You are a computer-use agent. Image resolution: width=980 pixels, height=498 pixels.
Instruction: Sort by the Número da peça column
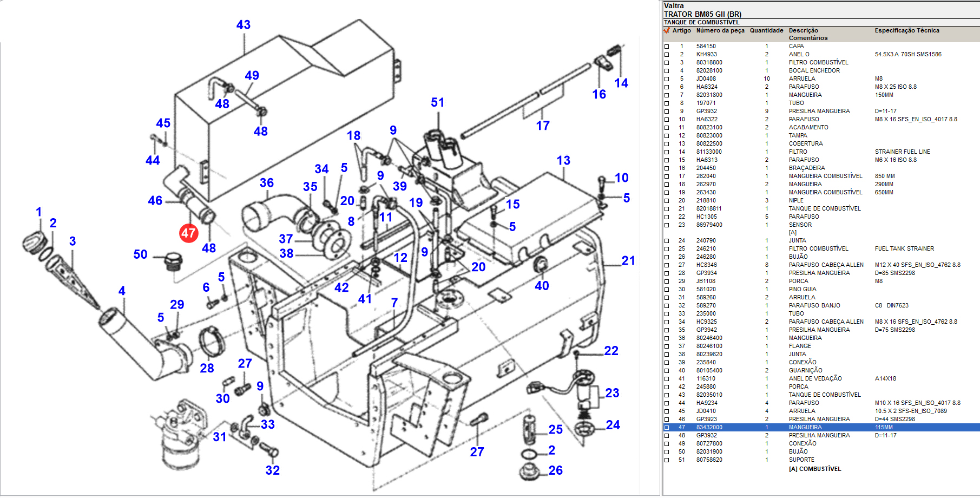[720, 30]
